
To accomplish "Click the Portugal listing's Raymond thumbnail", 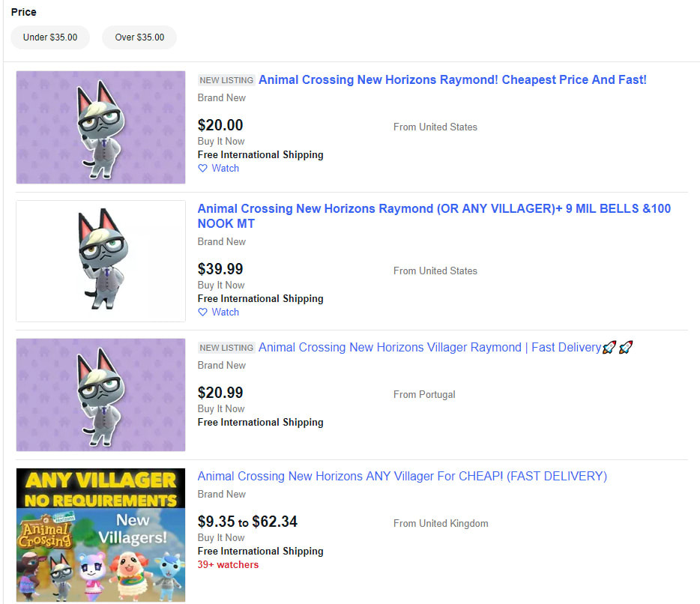I will point(100,395).
